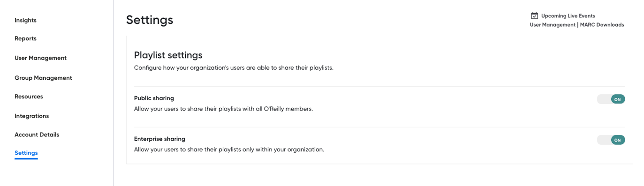Go to Reports in the sidebar

point(25,38)
